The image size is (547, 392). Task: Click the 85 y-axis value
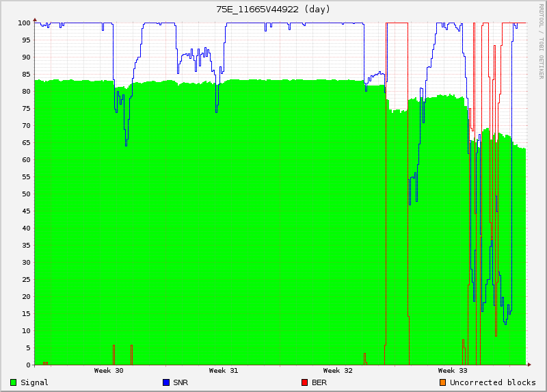tap(26, 75)
